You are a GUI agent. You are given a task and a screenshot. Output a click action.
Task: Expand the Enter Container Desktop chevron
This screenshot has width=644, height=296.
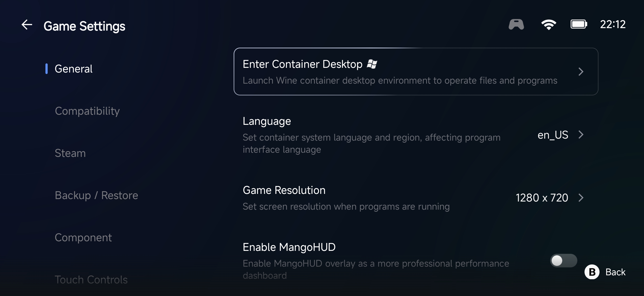[581, 72]
